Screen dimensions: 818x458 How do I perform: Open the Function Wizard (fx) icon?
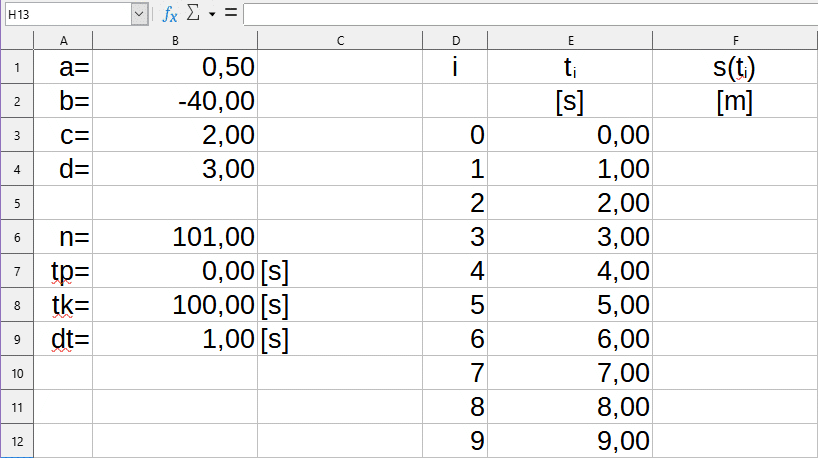(171, 14)
